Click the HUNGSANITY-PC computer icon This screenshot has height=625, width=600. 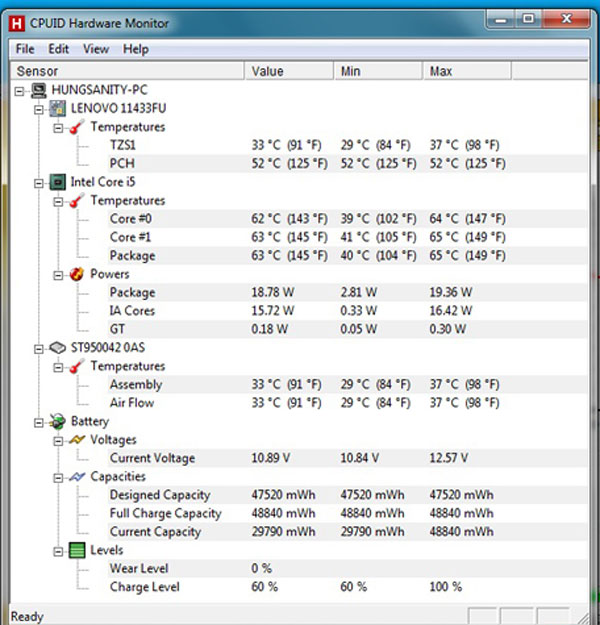click(38, 90)
